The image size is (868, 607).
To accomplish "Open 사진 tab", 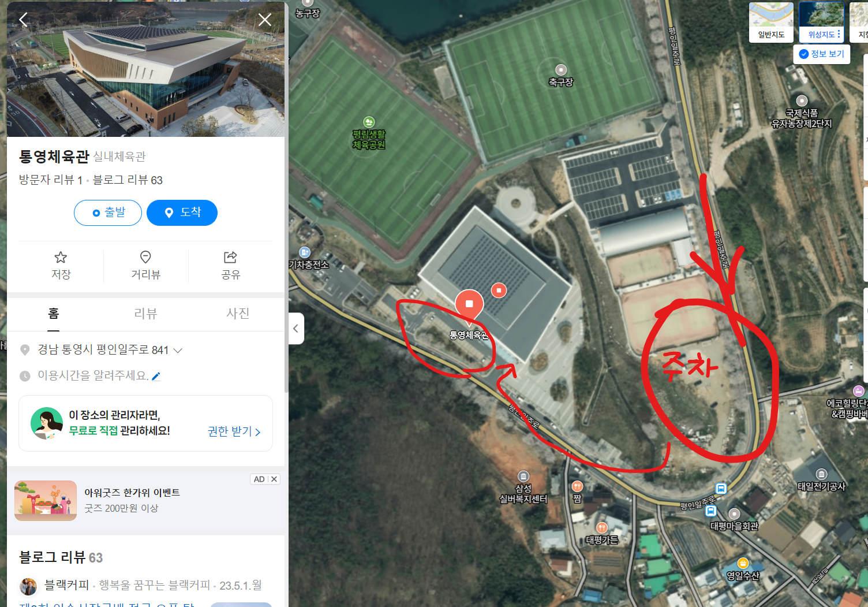I will pos(238,314).
